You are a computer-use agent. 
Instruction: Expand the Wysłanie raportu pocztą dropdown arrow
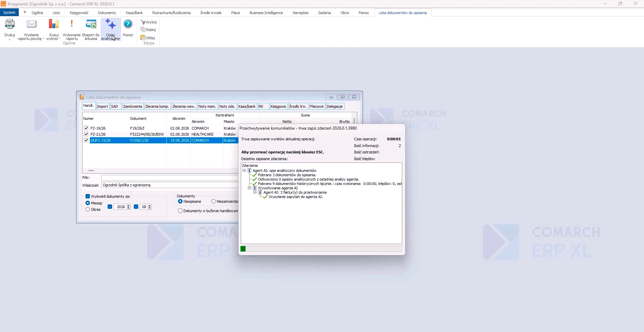(43, 39)
